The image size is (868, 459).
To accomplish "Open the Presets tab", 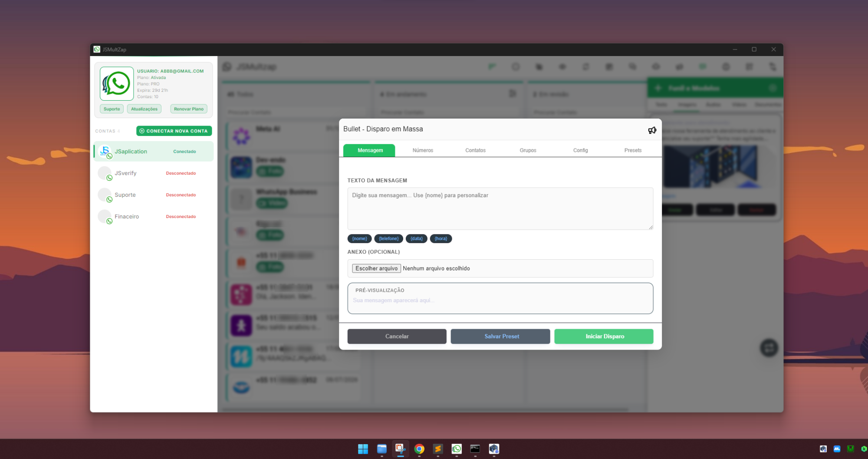I will coord(633,150).
